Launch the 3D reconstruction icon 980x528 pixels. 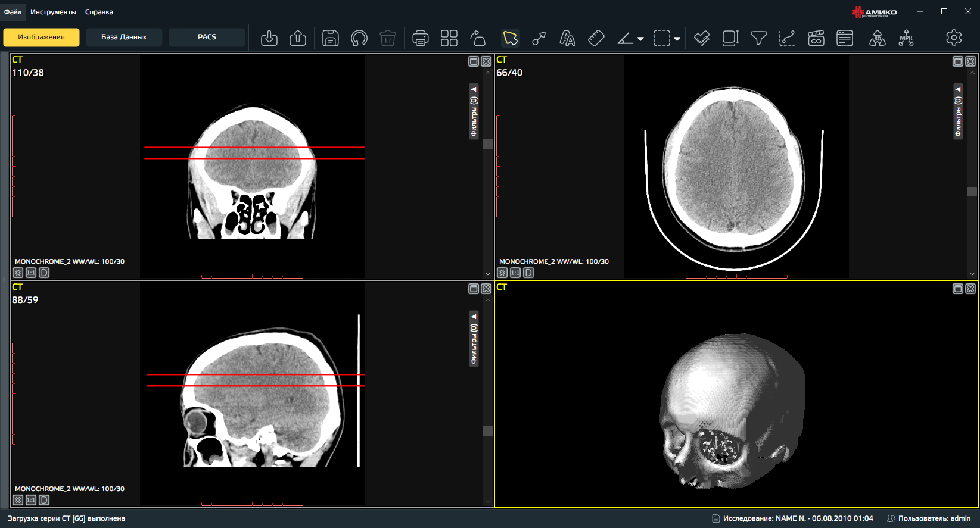click(878, 38)
